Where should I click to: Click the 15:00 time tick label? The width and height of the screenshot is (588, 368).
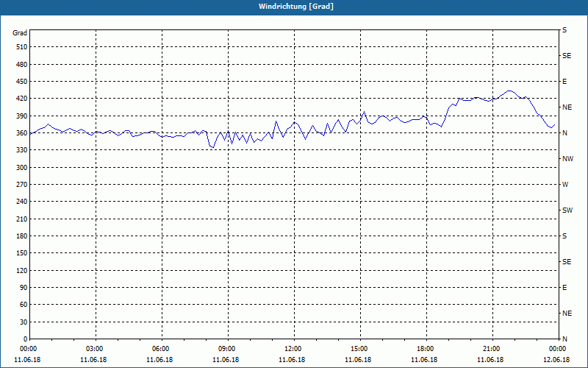coord(359,349)
